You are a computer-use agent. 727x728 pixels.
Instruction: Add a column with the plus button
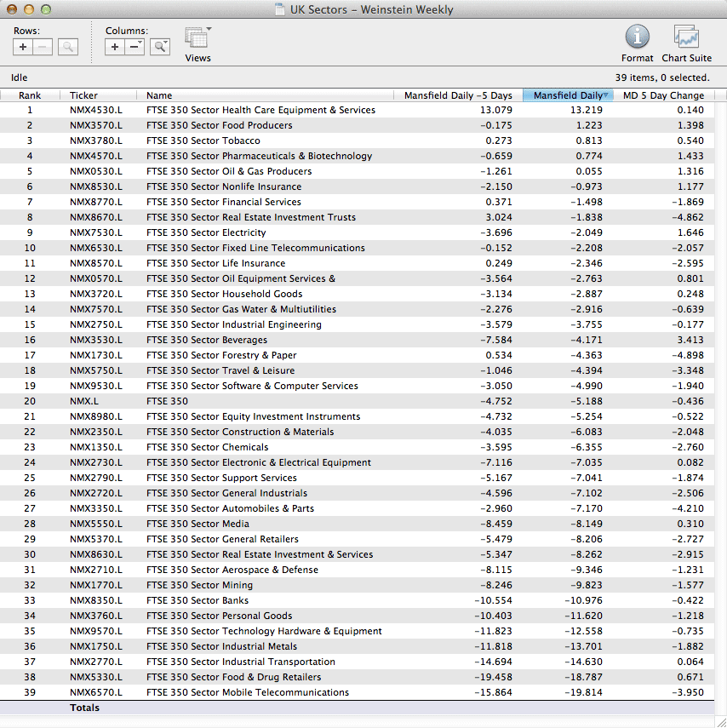(115, 48)
